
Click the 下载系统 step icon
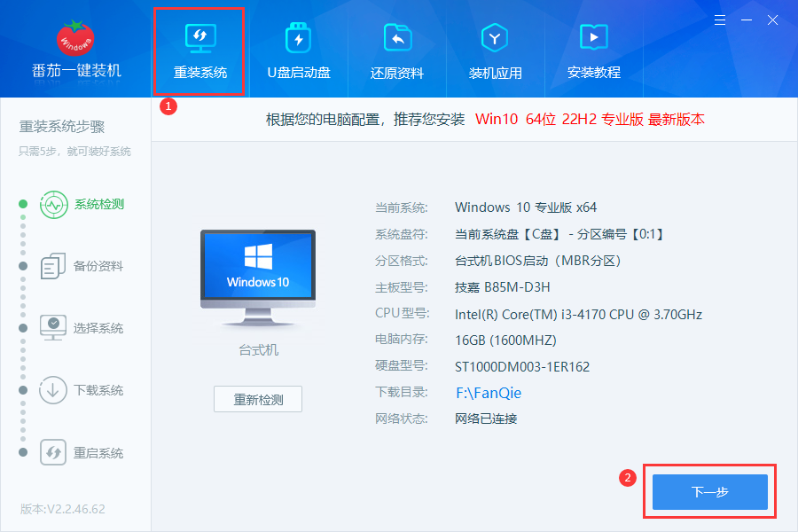[53, 390]
